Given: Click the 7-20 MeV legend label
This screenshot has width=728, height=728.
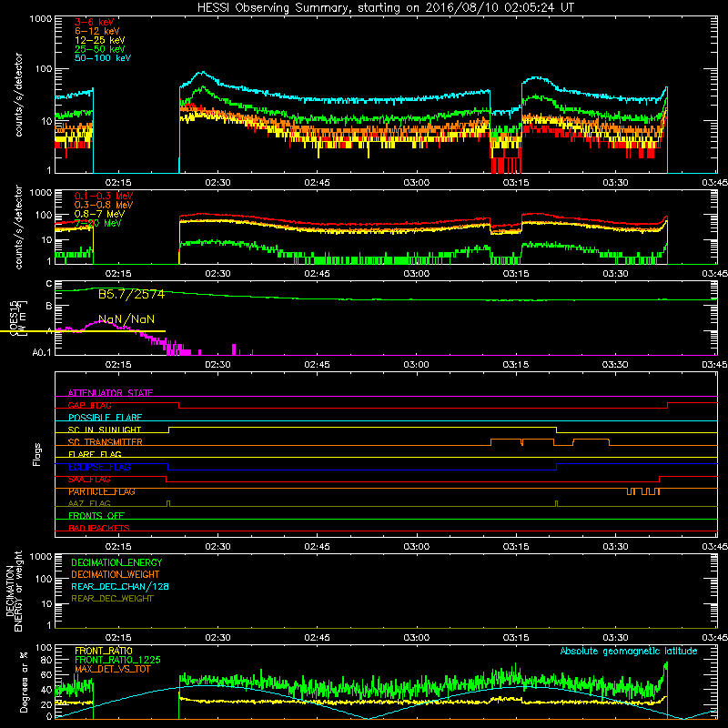Looking at the screenshot, I should [x=98, y=223].
